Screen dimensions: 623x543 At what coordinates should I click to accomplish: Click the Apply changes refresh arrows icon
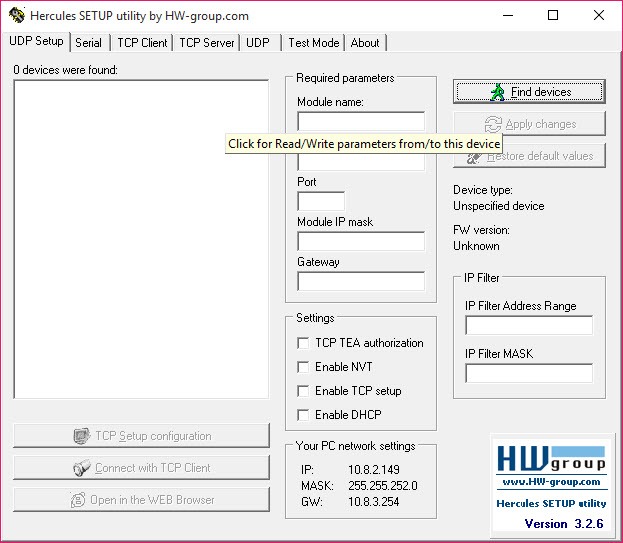pos(493,124)
